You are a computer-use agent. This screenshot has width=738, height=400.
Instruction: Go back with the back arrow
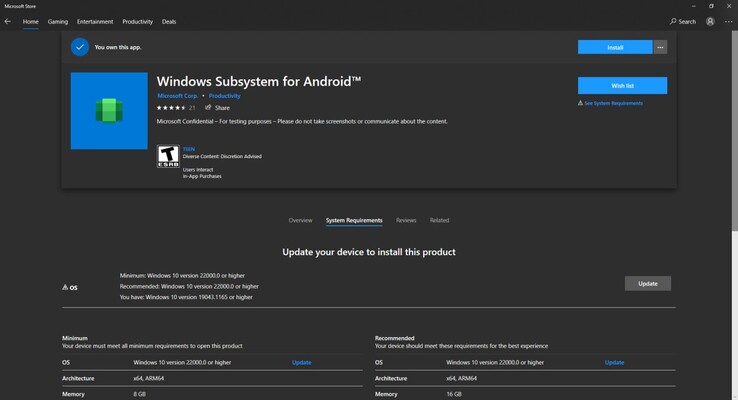(x=8, y=22)
